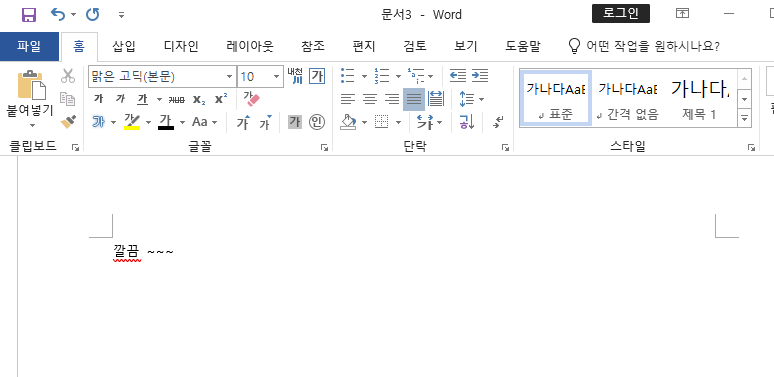Switch to the 디자인 tab
The width and height of the screenshot is (774, 377).
tap(181, 46)
